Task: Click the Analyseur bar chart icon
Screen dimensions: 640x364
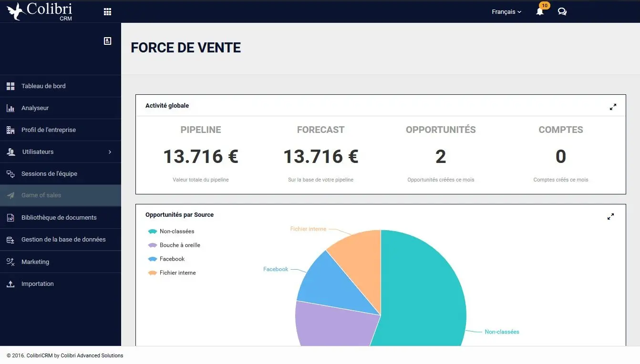Action: click(10, 108)
